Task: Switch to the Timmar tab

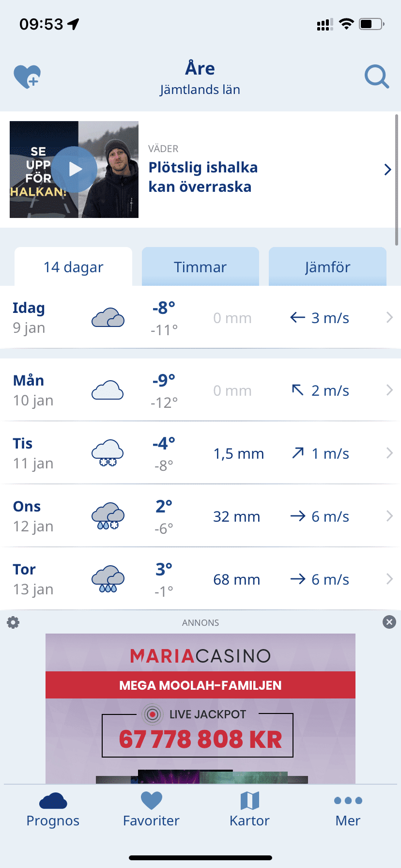Action: coord(200,267)
